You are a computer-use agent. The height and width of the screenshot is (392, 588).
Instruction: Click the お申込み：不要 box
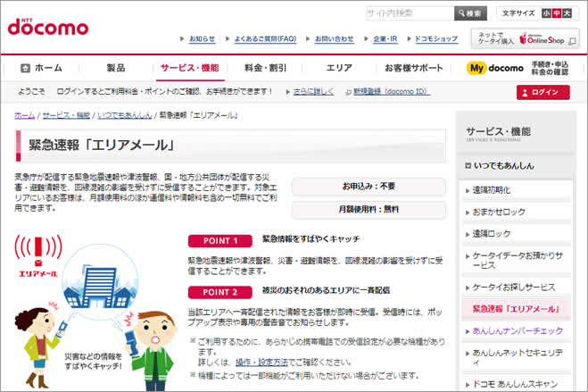point(369,187)
